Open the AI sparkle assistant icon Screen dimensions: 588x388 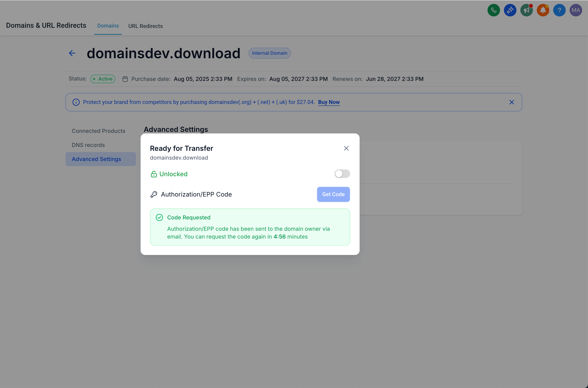(510, 10)
